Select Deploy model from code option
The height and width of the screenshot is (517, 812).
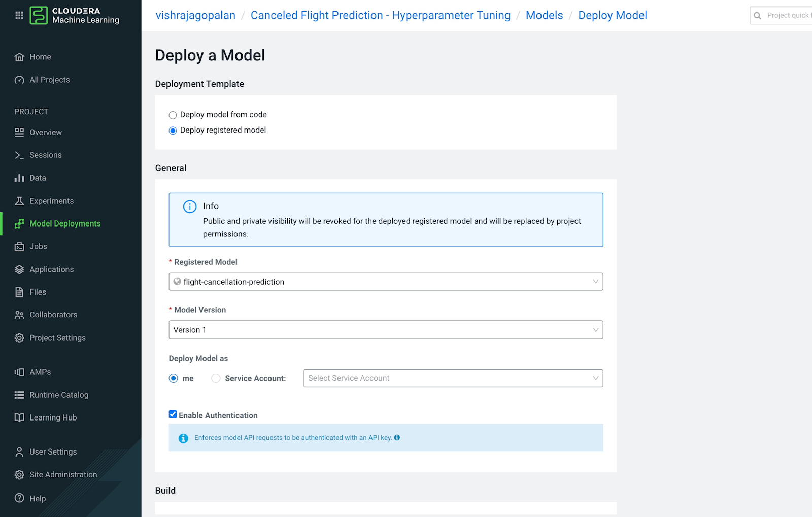click(173, 115)
